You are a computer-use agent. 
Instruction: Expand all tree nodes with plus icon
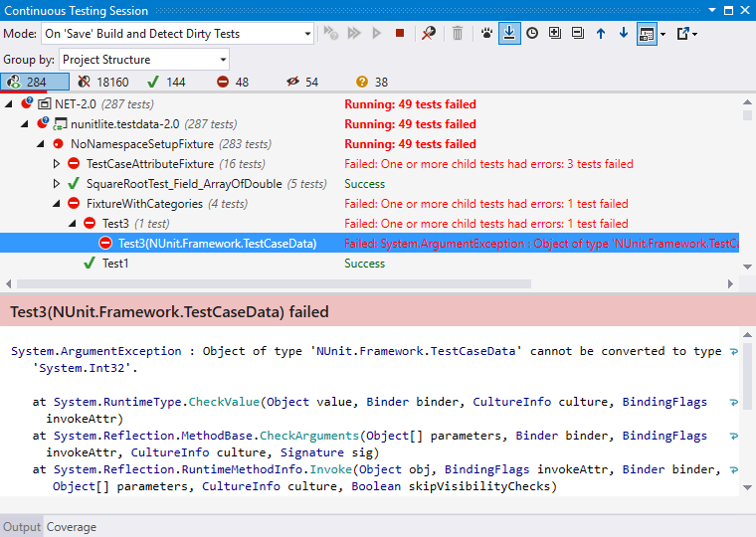[555, 33]
